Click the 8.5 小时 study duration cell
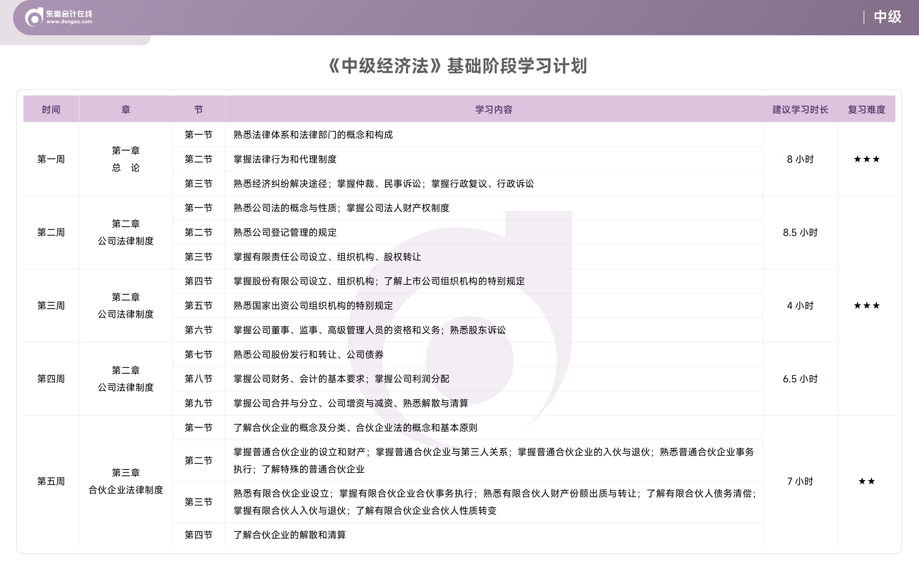This screenshot has width=919, height=588. coord(800,232)
